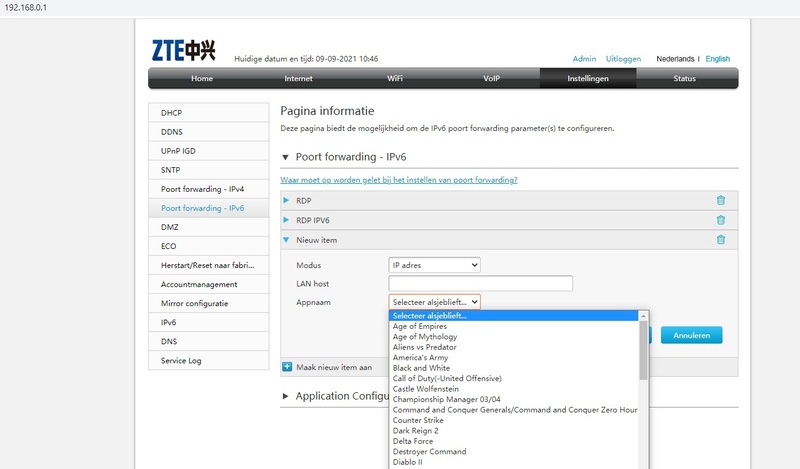Select Black and White option
Image resolution: width=800 pixels, height=469 pixels.
(514, 368)
